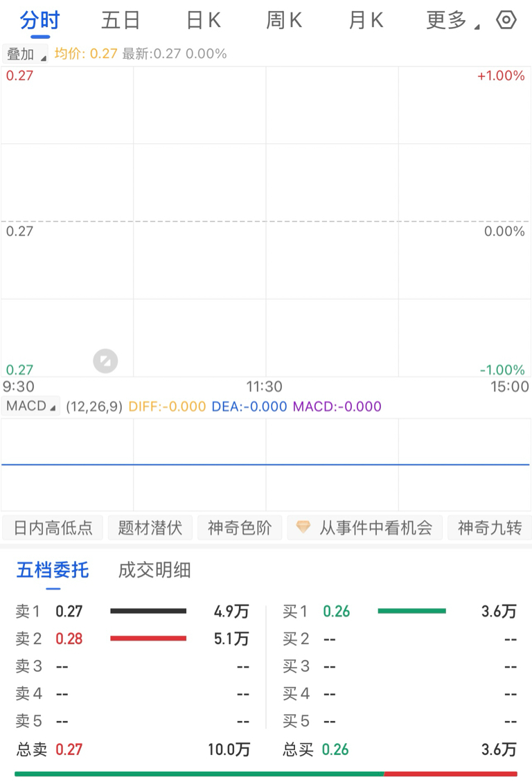Switch to 成交明细 tab
This screenshot has width=532, height=784.
pos(154,570)
